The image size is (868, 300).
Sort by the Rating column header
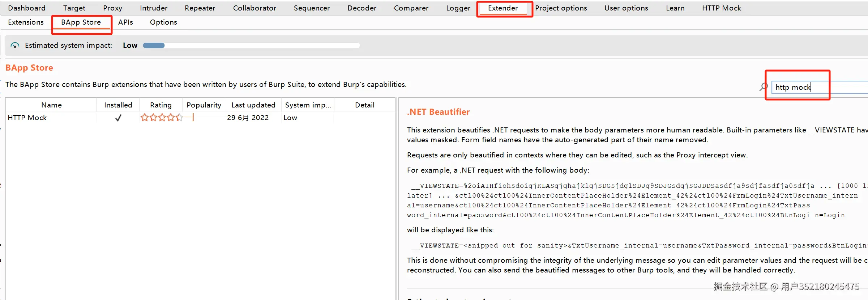161,105
